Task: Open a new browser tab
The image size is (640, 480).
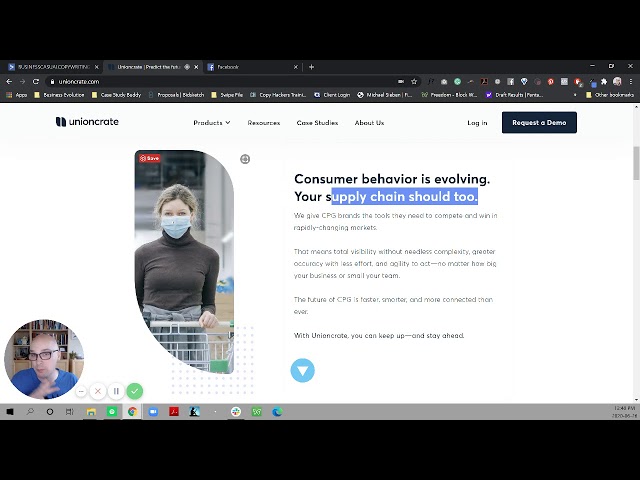Action: pos(311,67)
